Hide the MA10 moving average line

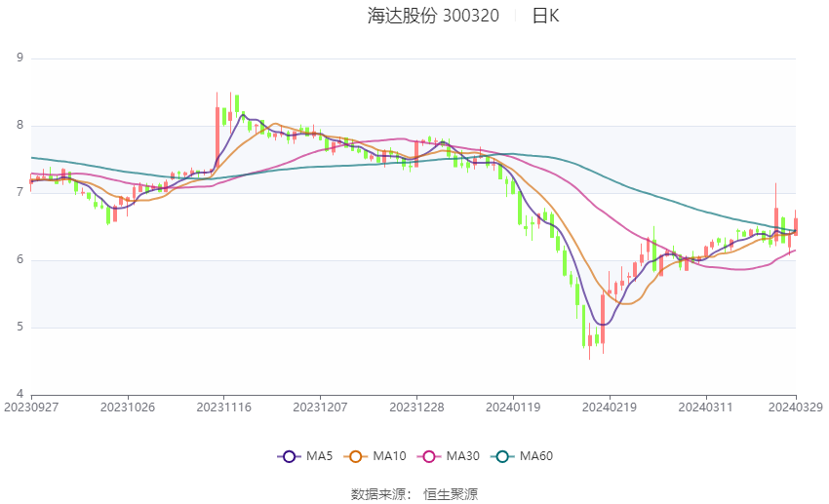point(358,455)
